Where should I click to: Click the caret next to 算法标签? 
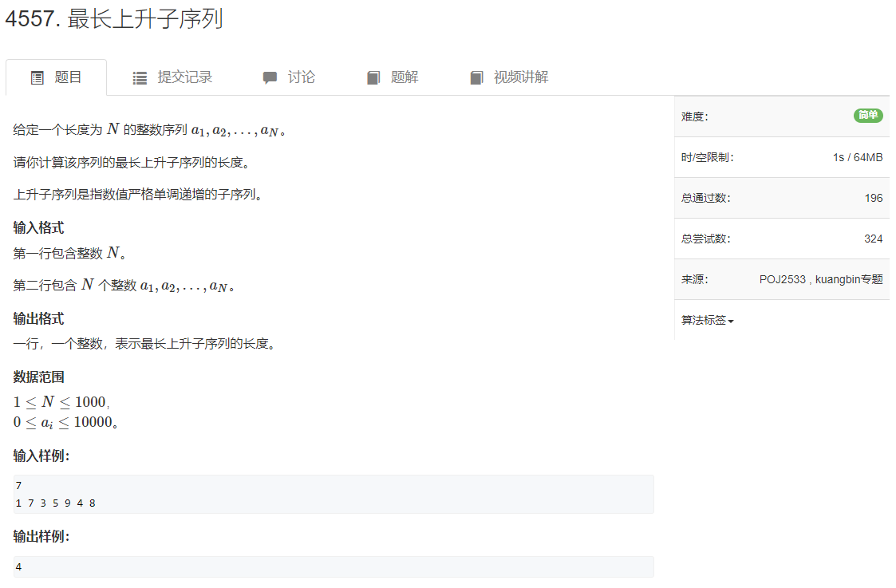(x=731, y=322)
